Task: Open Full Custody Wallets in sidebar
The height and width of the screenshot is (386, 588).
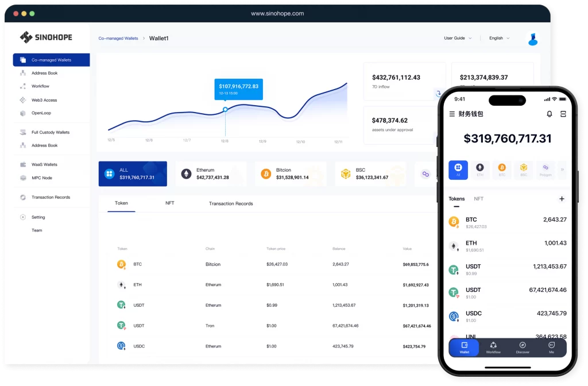Action: tap(51, 133)
